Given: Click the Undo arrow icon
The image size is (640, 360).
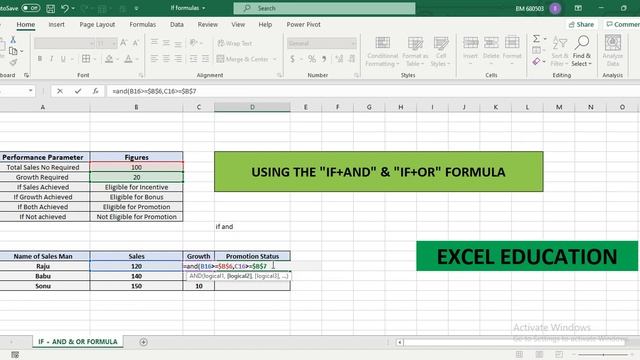Looking at the screenshot, I should pos(64,8).
